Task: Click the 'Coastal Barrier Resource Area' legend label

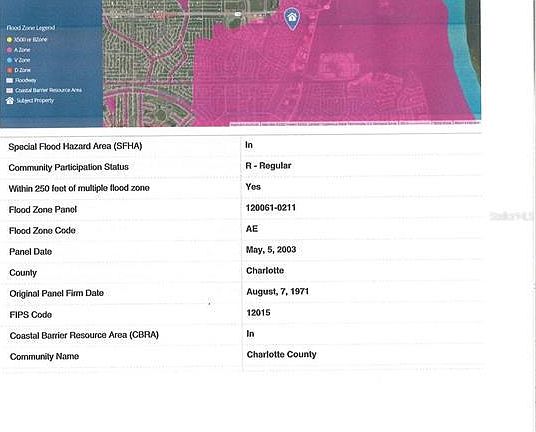Action: (x=48, y=90)
